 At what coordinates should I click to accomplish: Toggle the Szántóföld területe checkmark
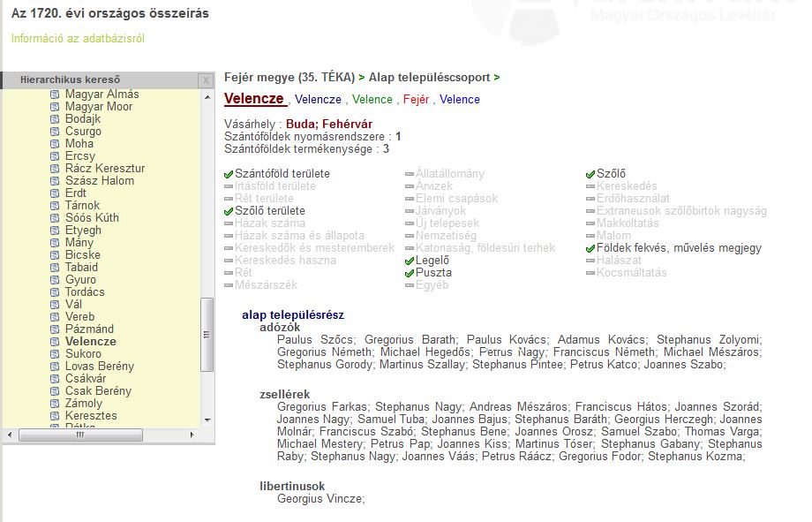click(x=229, y=174)
